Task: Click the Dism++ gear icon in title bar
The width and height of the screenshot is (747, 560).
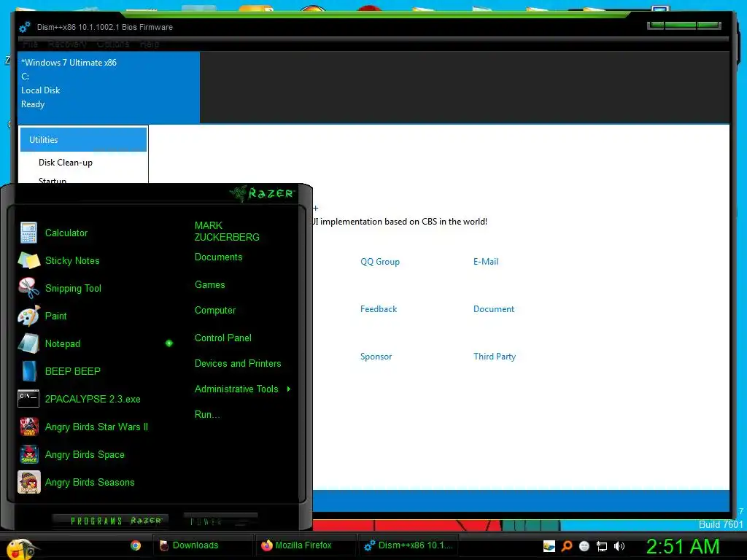Action: [x=25, y=27]
